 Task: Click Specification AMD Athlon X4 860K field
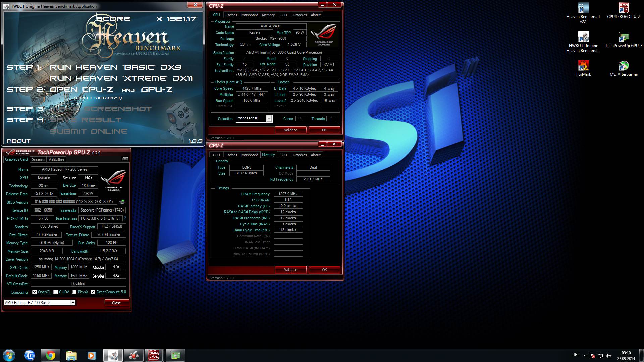(x=287, y=52)
